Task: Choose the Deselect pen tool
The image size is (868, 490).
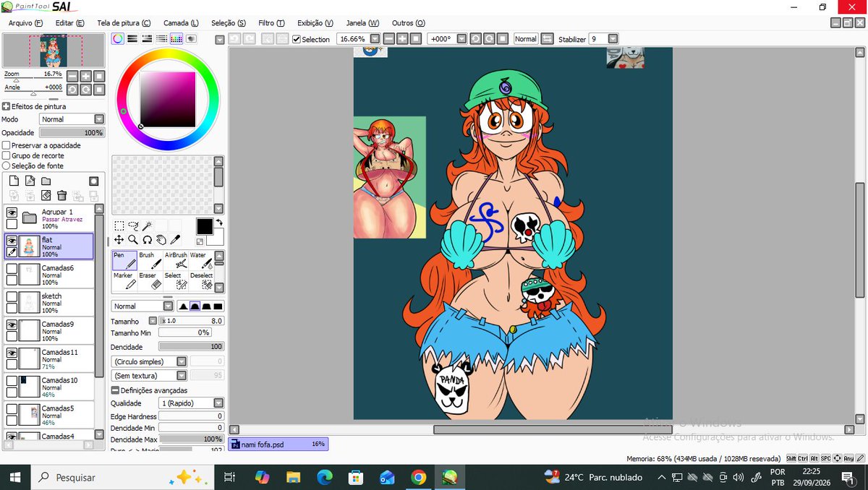Action: (x=200, y=280)
